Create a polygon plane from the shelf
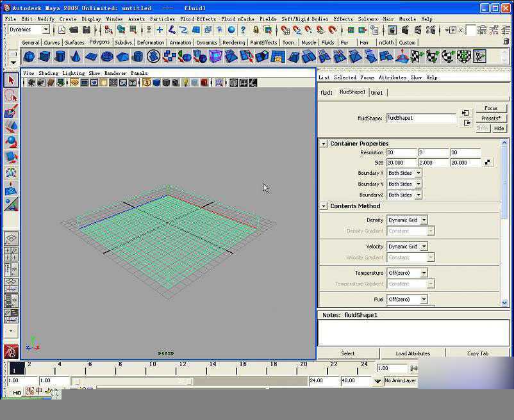 (91, 56)
